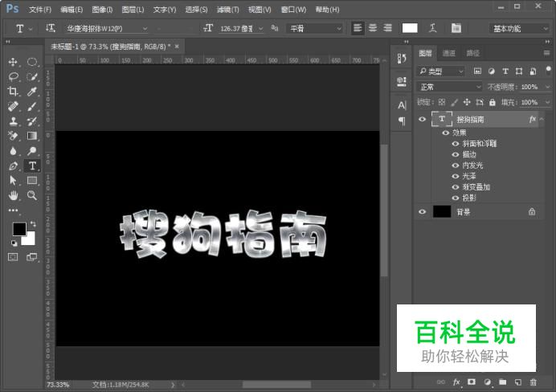Select the Dodge tool

(32, 151)
